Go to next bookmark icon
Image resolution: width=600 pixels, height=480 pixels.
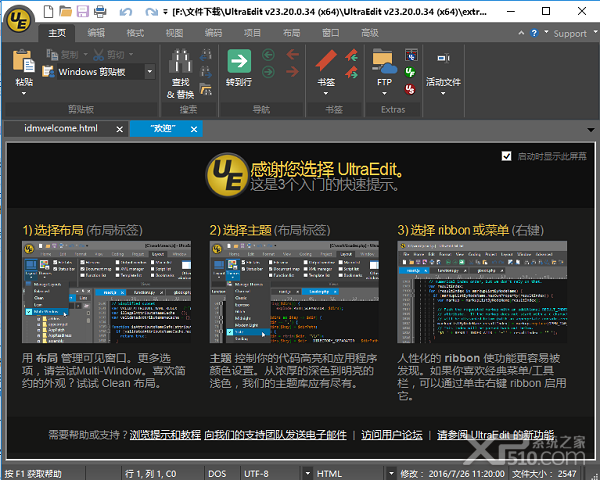(x=351, y=72)
